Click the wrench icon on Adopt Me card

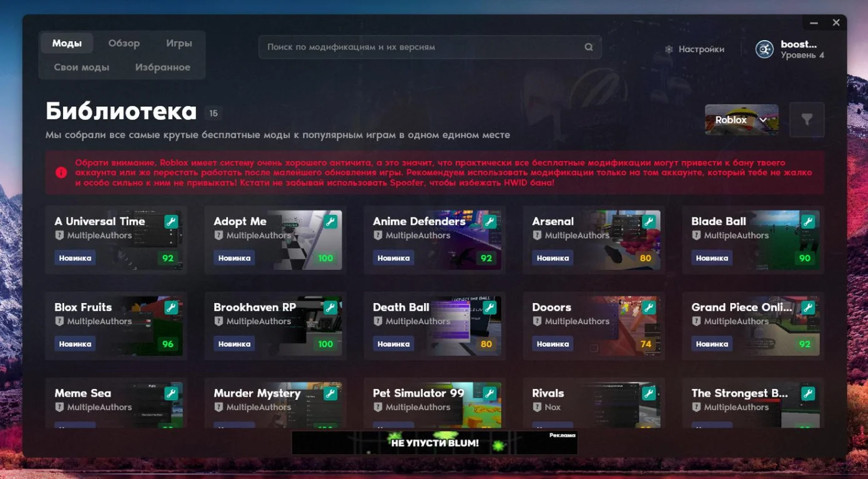click(x=330, y=222)
